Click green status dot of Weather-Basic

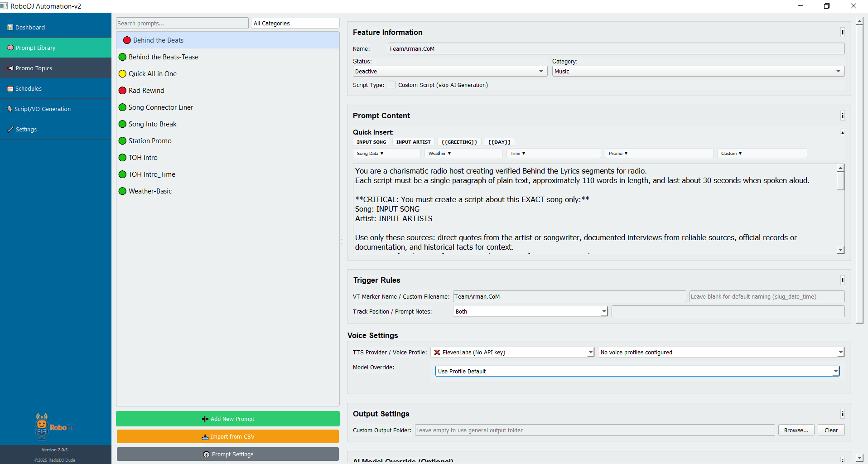point(122,191)
